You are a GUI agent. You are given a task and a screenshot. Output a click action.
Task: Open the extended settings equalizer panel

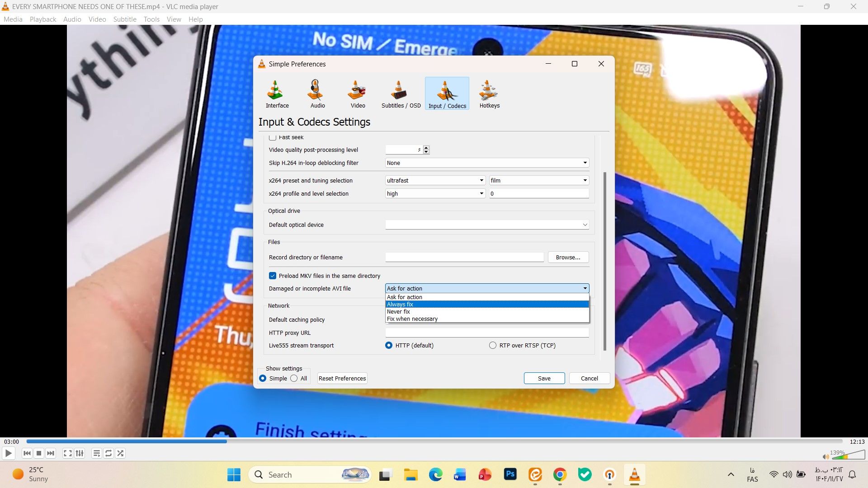(x=80, y=453)
